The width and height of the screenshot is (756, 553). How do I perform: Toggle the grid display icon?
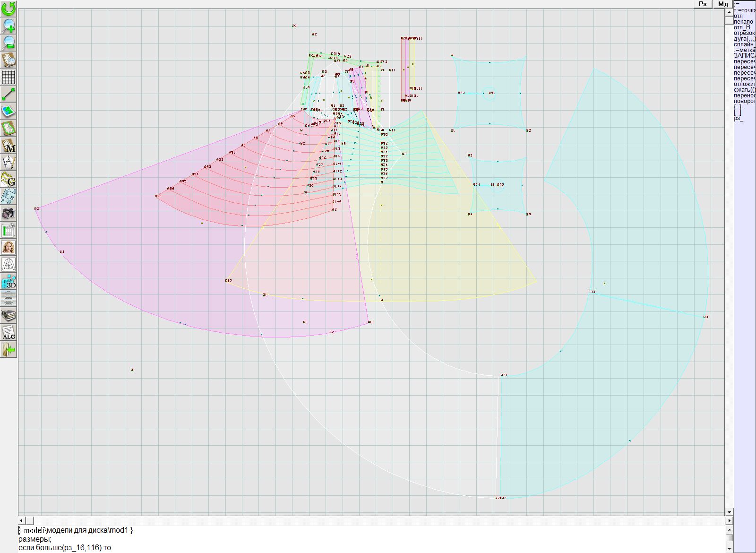coord(9,77)
